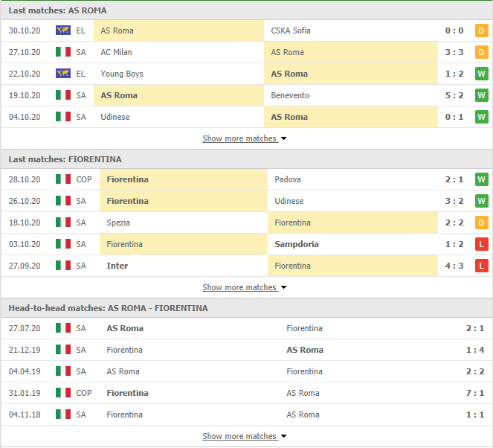Open the AS Roma vs Benevento 5:2 match
Screen dimensions: 493x448
247,95
